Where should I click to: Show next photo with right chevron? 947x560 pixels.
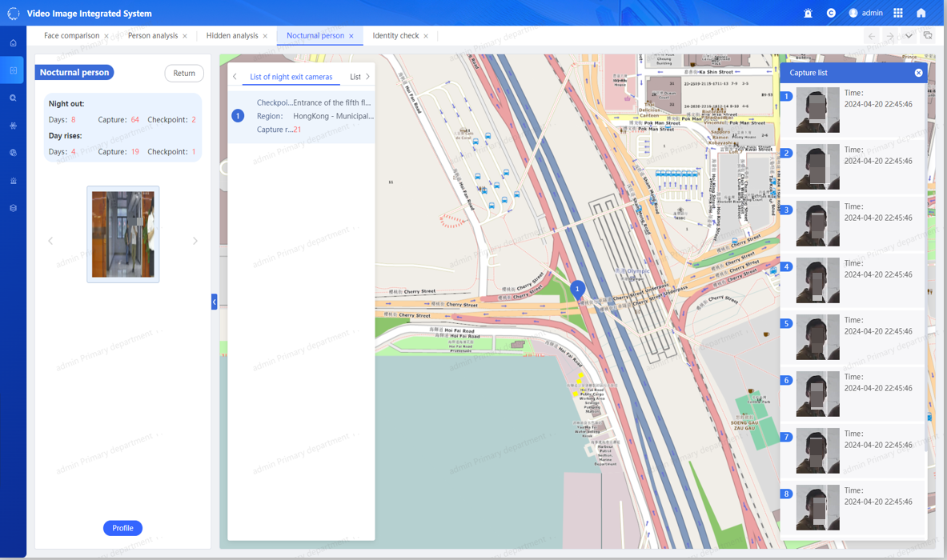pyautogui.click(x=195, y=241)
